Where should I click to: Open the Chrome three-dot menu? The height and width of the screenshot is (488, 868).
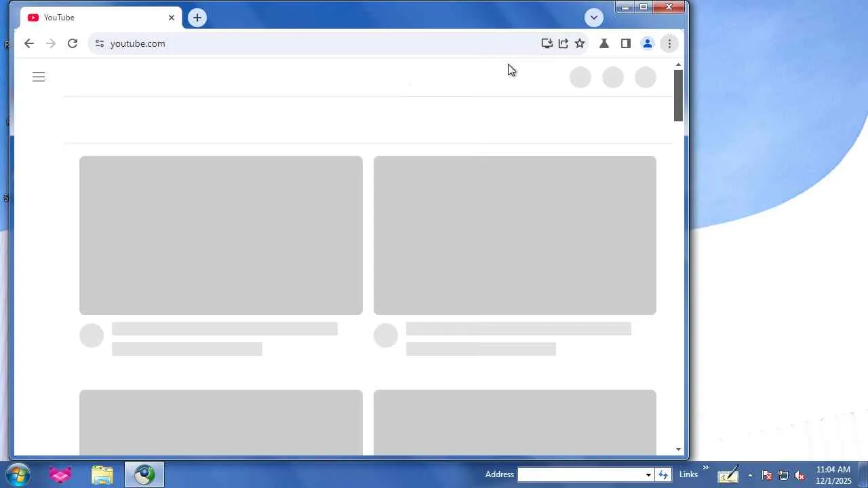point(669,43)
